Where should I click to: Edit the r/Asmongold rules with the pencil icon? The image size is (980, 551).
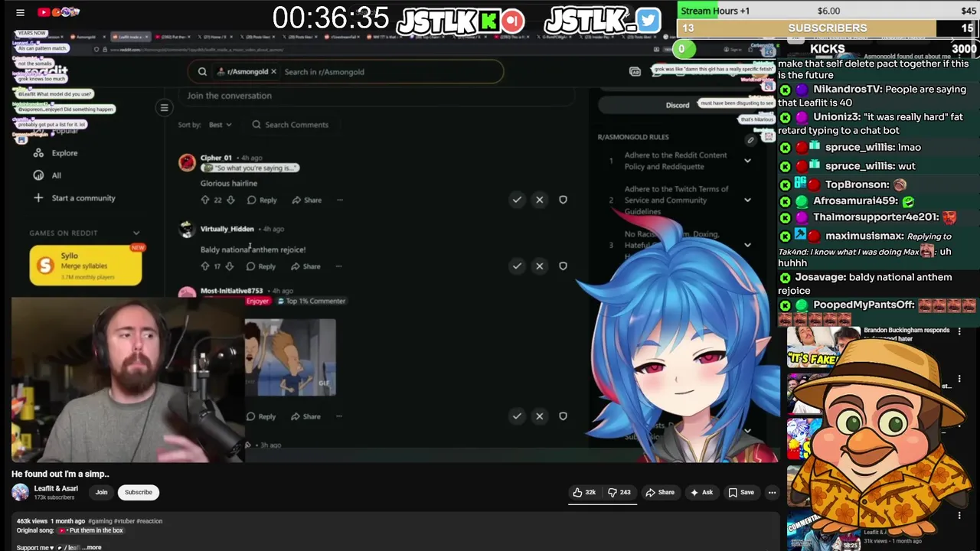coord(750,139)
